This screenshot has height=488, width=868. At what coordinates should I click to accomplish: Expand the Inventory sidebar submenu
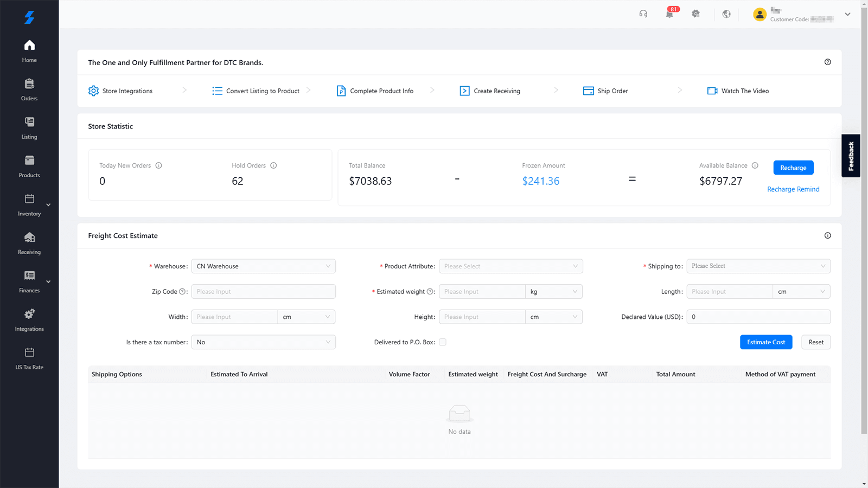pyautogui.click(x=48, y=205)
